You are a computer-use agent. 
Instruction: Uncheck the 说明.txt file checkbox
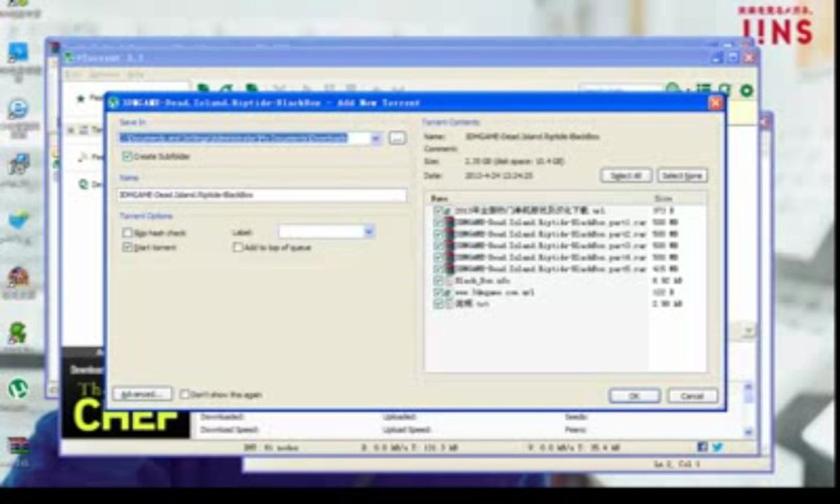point(438,304)
